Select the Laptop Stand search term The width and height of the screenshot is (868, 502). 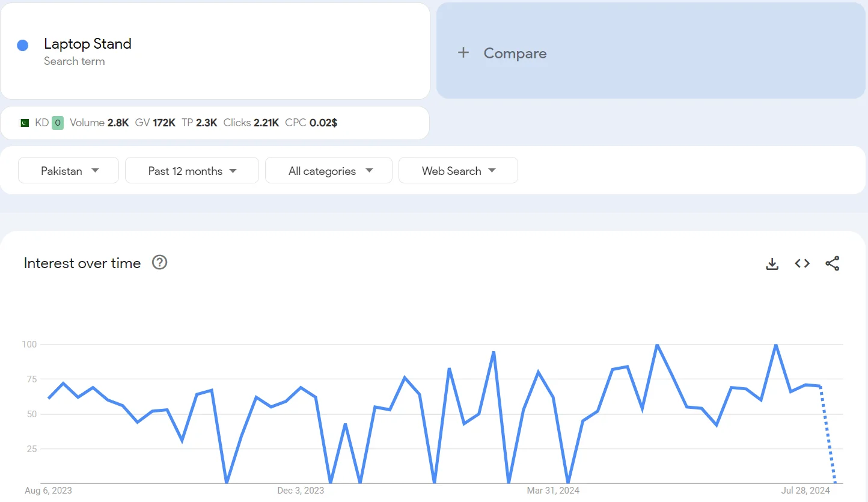click(x=88, y=44)
